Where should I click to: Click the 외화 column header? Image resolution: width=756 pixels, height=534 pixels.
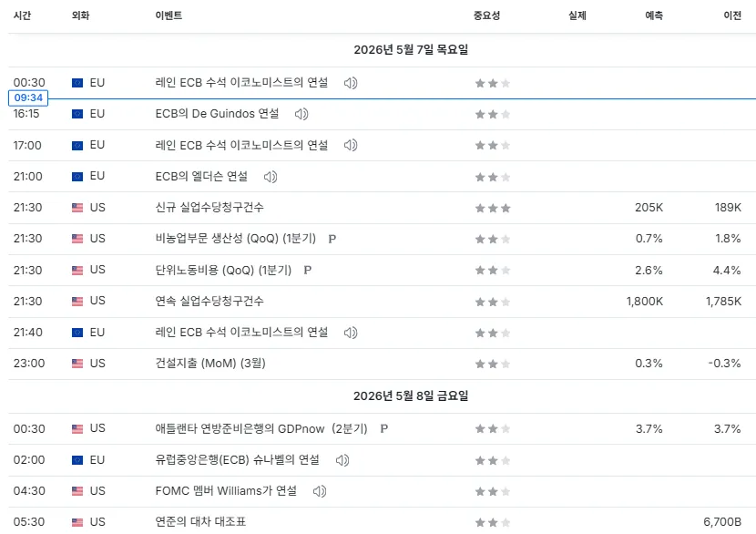point(80,15)
